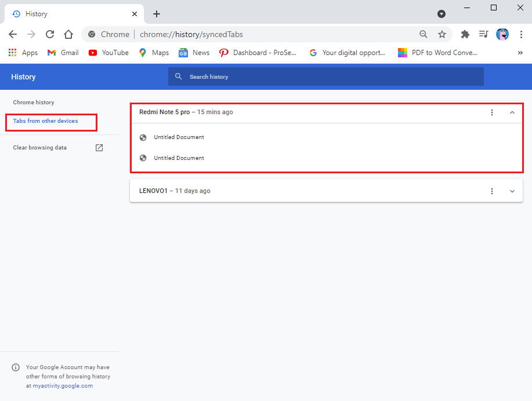Viewport: 532px width, 401px height.
Task: Open the Apps grid on the bookmarks bar
Action: pyautogui.click(x=12, y=52)
